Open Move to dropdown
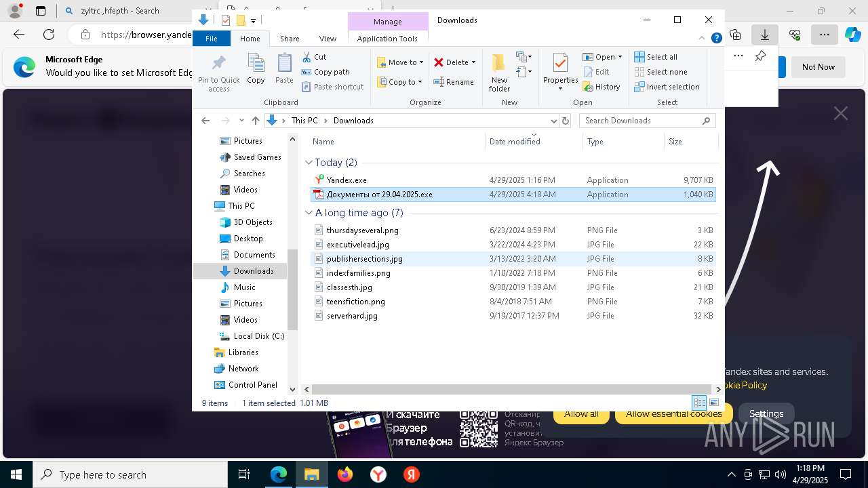 pyautogui.click(x=400, y=62)
